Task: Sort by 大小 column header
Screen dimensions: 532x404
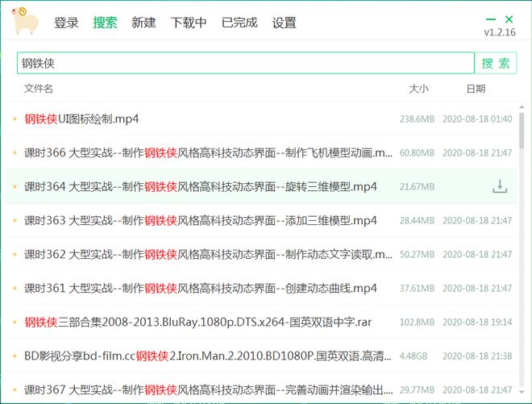Action: click(x=418, y=89)
